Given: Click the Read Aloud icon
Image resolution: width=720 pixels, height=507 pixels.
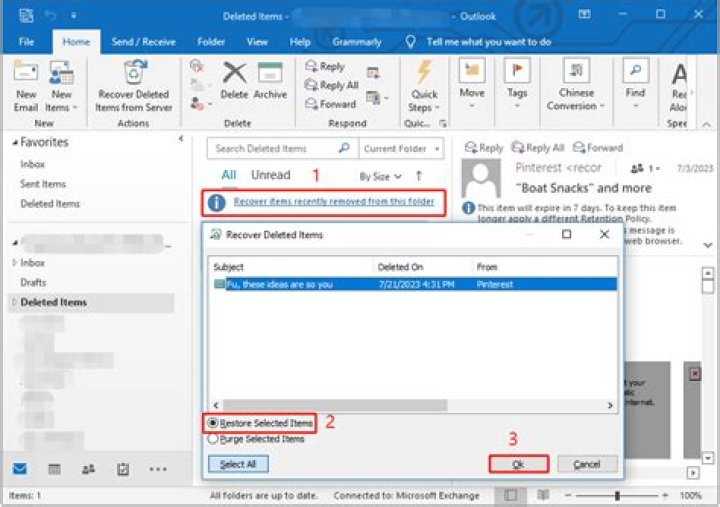Looking at the screenshot, I should point(679,86).
